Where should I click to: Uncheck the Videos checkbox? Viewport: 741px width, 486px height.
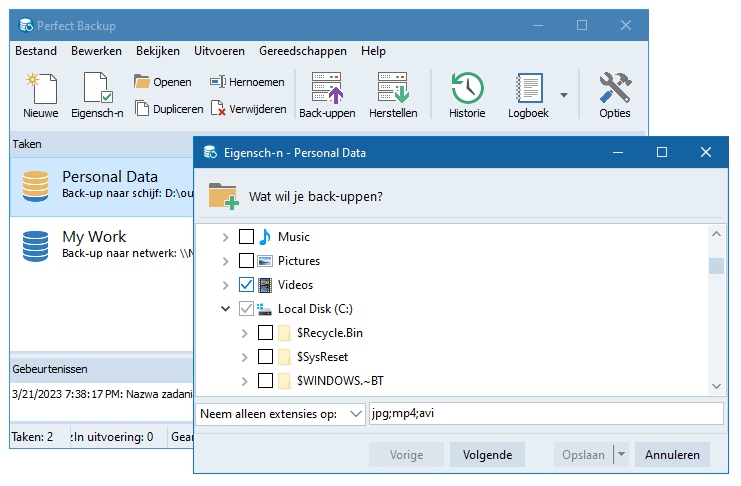246,285
